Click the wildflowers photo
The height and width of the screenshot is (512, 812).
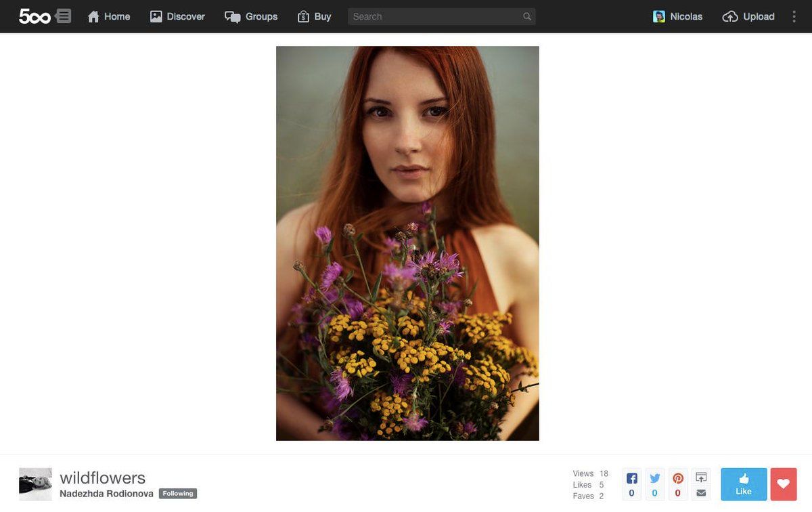(x=407, y=243)
